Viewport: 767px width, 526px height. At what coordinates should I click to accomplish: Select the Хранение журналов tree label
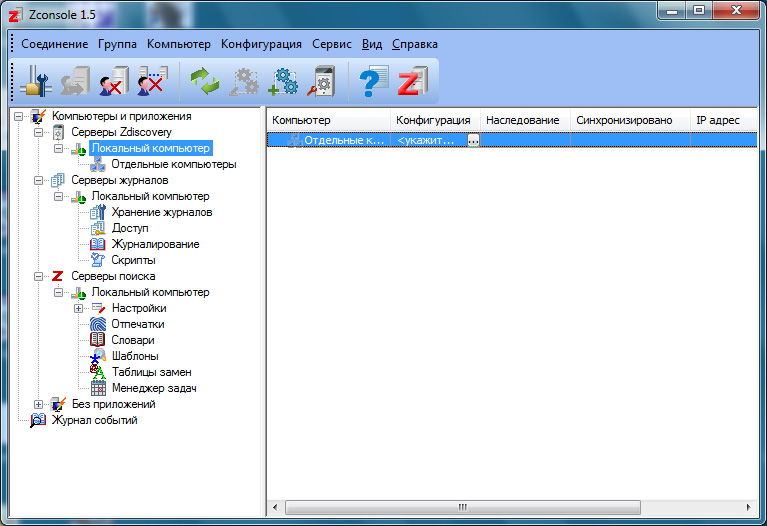coord(162,212)
